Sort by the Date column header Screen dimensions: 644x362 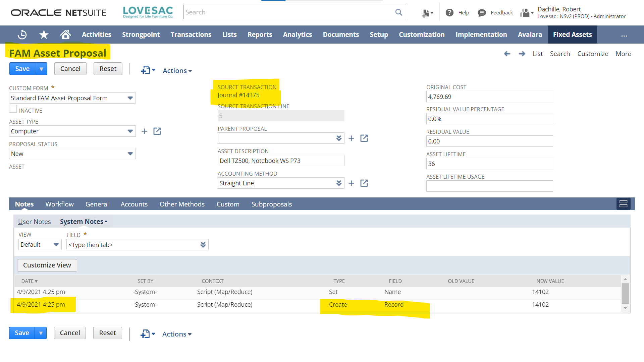pos(29,281)
